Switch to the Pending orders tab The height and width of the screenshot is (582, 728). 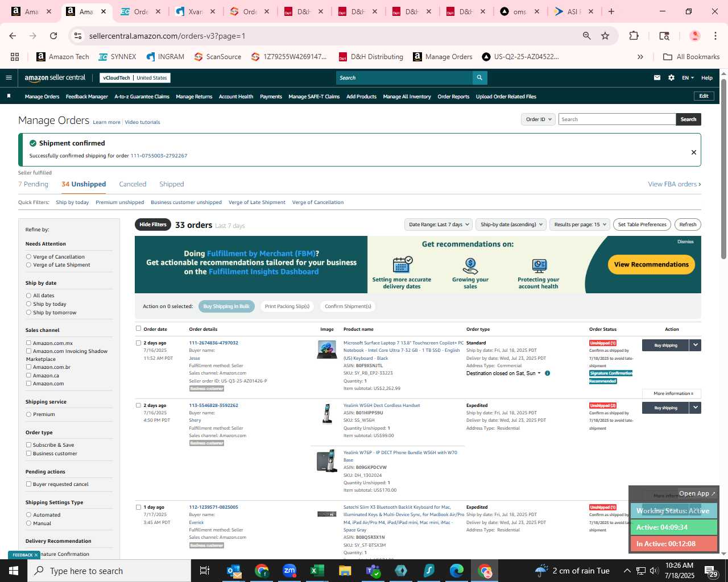(33, 184)
